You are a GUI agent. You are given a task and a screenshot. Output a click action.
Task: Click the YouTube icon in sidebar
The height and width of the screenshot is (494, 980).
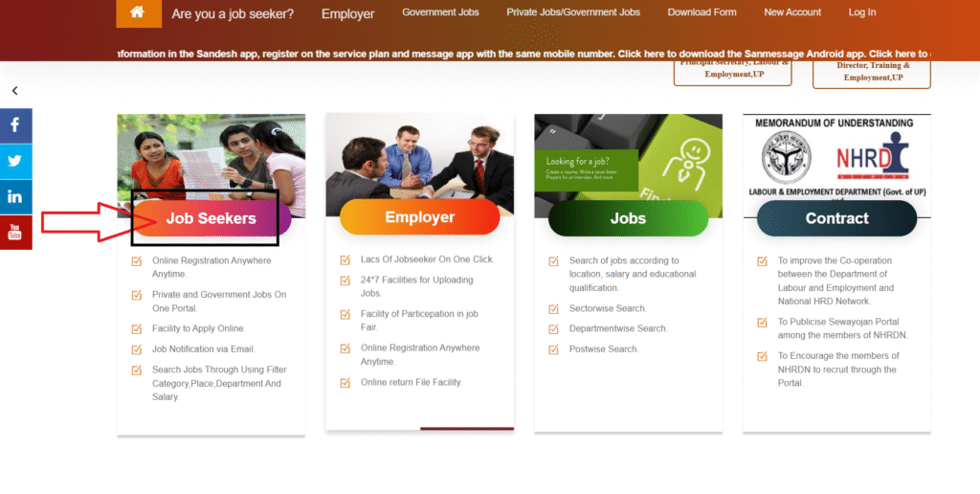[15, 232]
